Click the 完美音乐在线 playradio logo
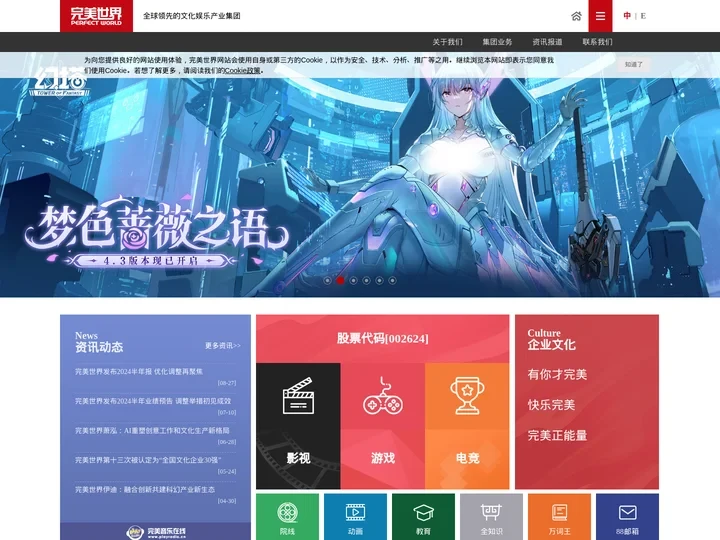 coord(156,532)
